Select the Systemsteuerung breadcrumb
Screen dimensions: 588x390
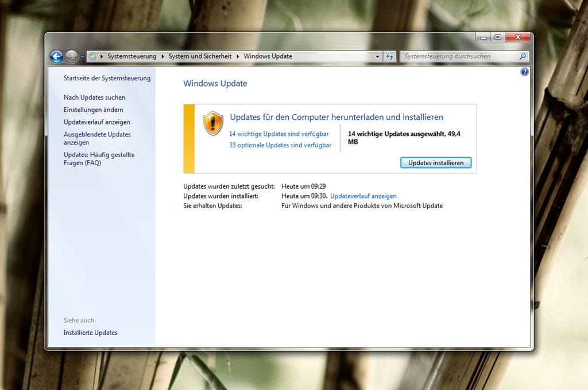131,56
